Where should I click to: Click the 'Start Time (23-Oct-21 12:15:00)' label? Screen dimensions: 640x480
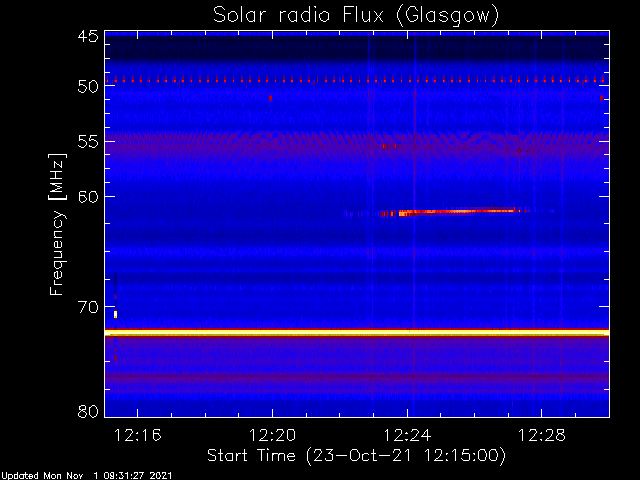point(356,455)
